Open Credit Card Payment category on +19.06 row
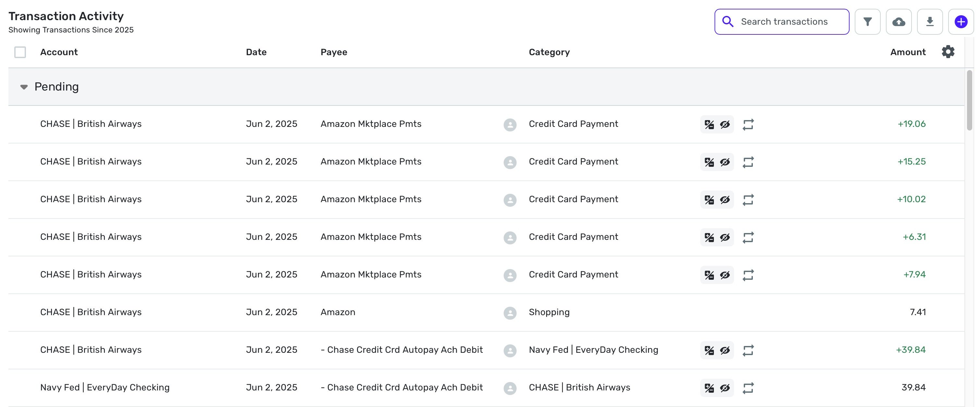Screen dimensions: 980x407 (x=573, y=124)
